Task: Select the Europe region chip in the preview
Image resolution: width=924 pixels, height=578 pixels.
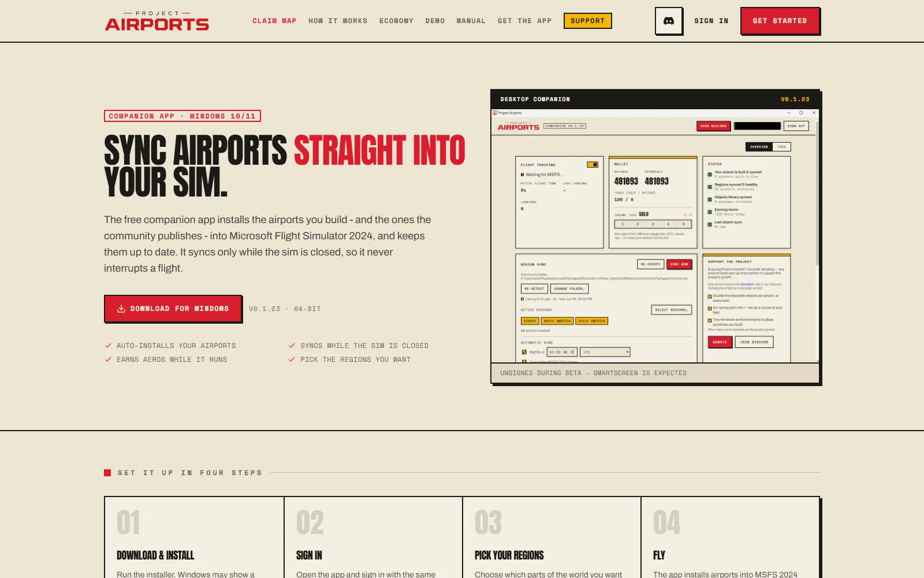Action: tap(530, 321)
